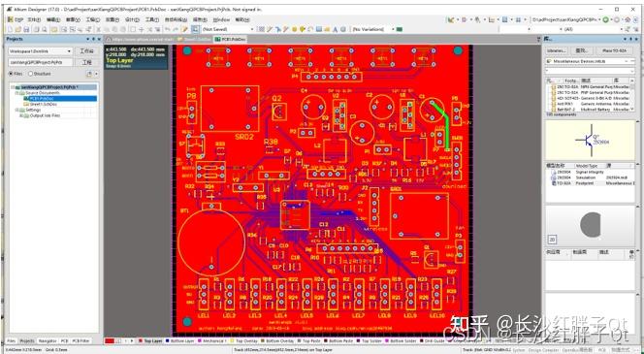Click the place via icon
This screenshot has height=354, width=644.
[303, 29]
